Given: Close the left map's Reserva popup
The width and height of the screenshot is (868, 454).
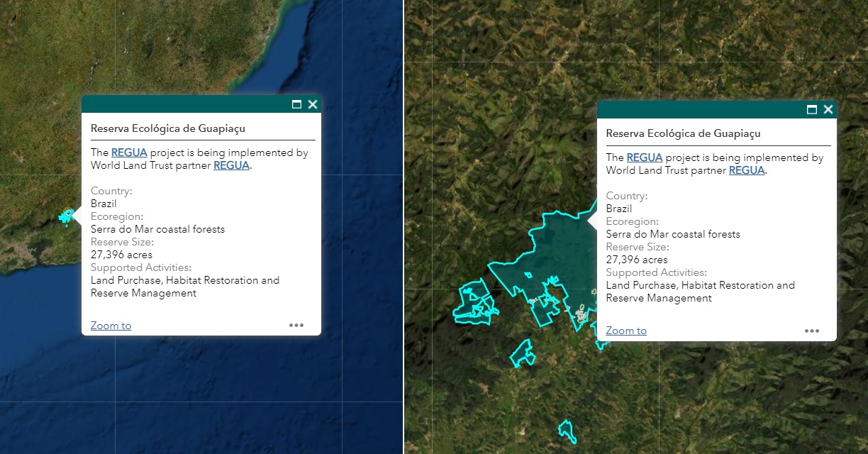Looking at the screenshot, I should pyautogui.click(x=313, y=104).
